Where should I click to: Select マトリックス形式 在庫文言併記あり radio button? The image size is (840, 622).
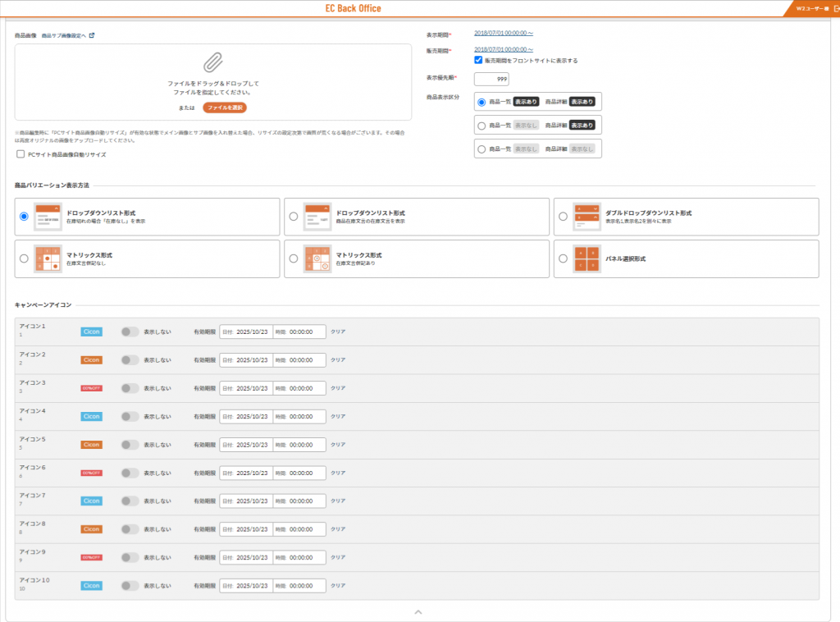click(293, 258)
